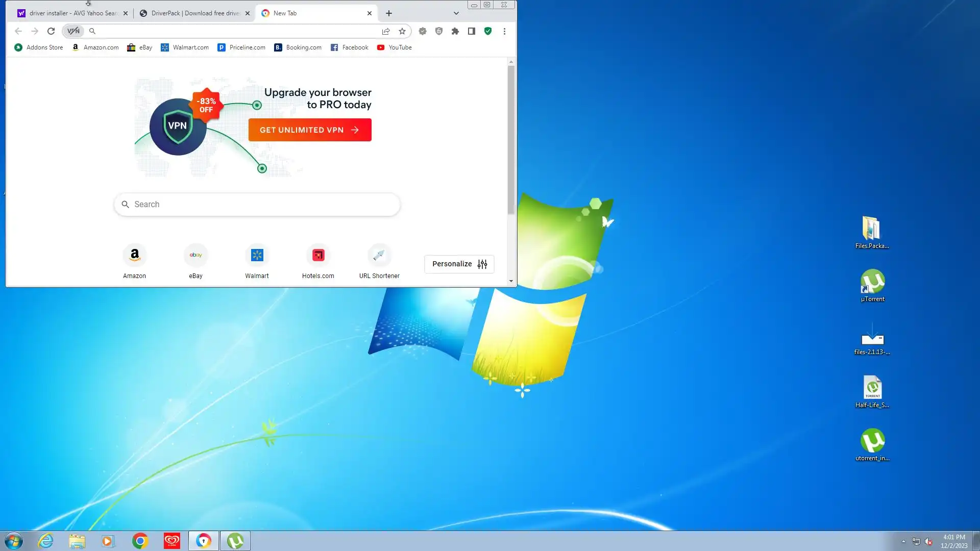
Task: Click the page scrollbar down arrow
Action: pos(511,281)
